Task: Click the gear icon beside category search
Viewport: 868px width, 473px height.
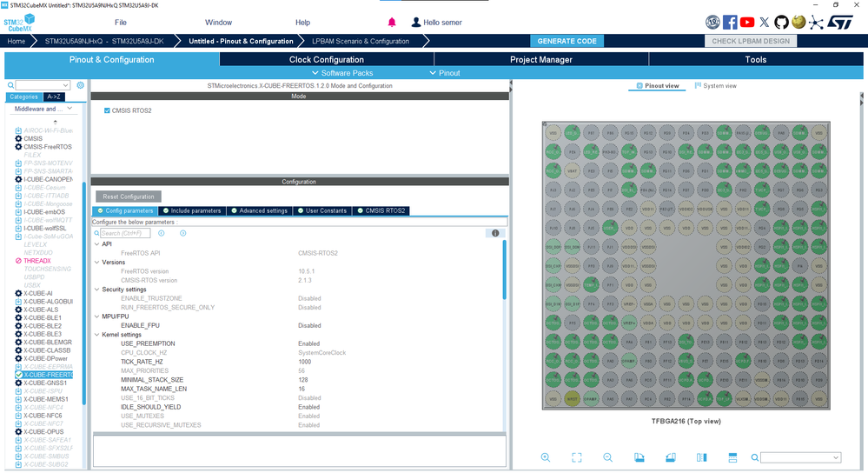Action: [80, 85]
